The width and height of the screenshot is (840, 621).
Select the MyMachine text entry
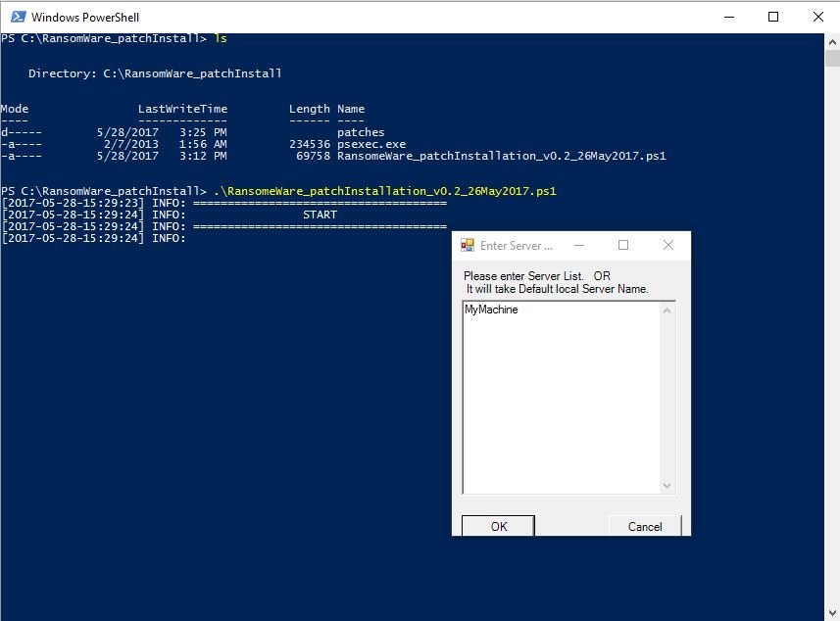[x=490, y=309]
